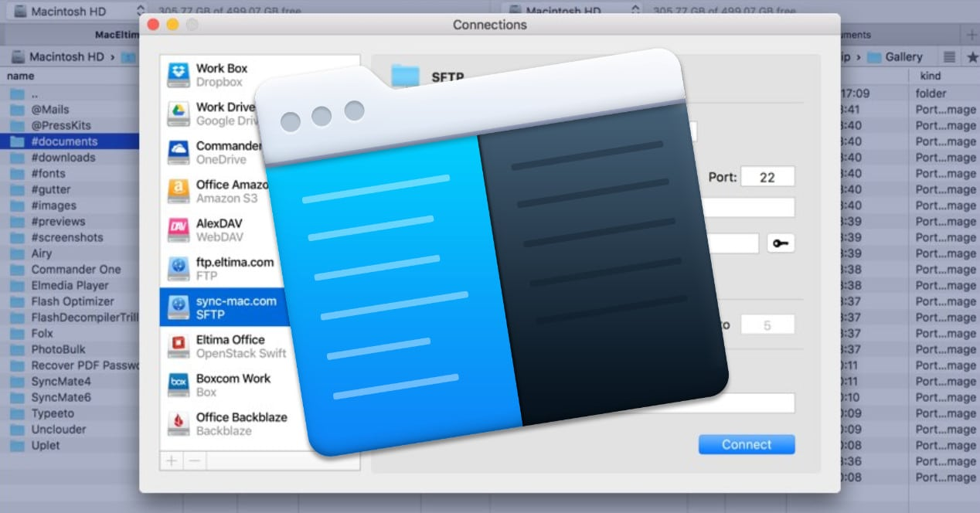Choose the Commander OneDrive connection icon
Image resolution: width=980 pixels, height=513 pixels.
[179, 152]
